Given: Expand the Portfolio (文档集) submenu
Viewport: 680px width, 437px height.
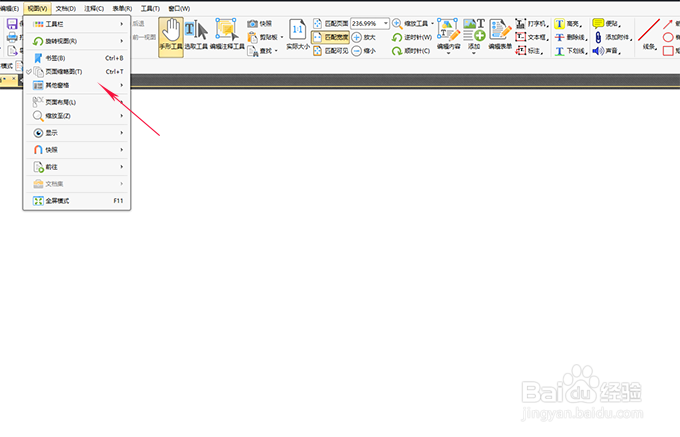Looking at the screenshot, I should pos(76,184).
